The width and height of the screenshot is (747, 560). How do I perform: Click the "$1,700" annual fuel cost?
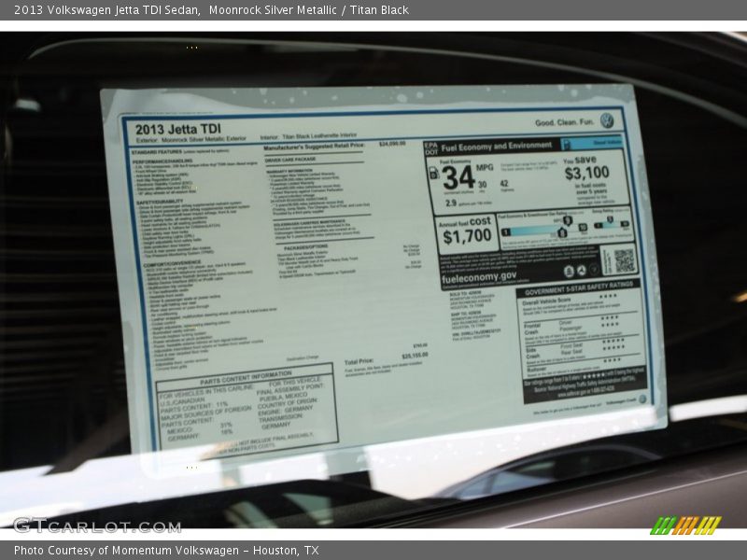(x=467, y=236)
